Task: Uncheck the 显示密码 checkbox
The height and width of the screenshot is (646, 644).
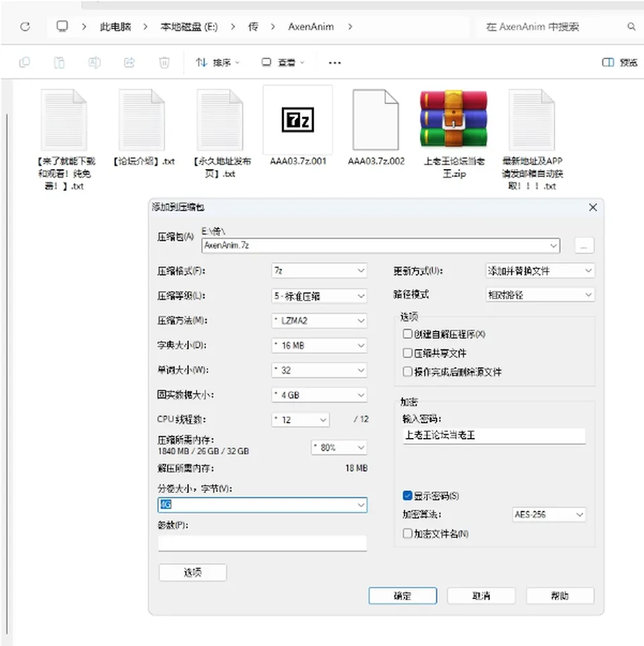Action: 407,496
